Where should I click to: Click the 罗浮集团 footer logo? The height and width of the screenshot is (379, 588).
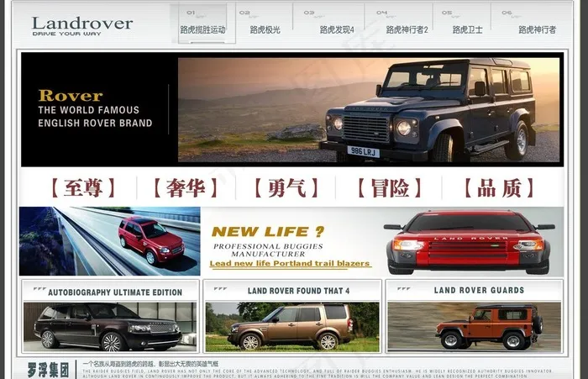(49, 370)
